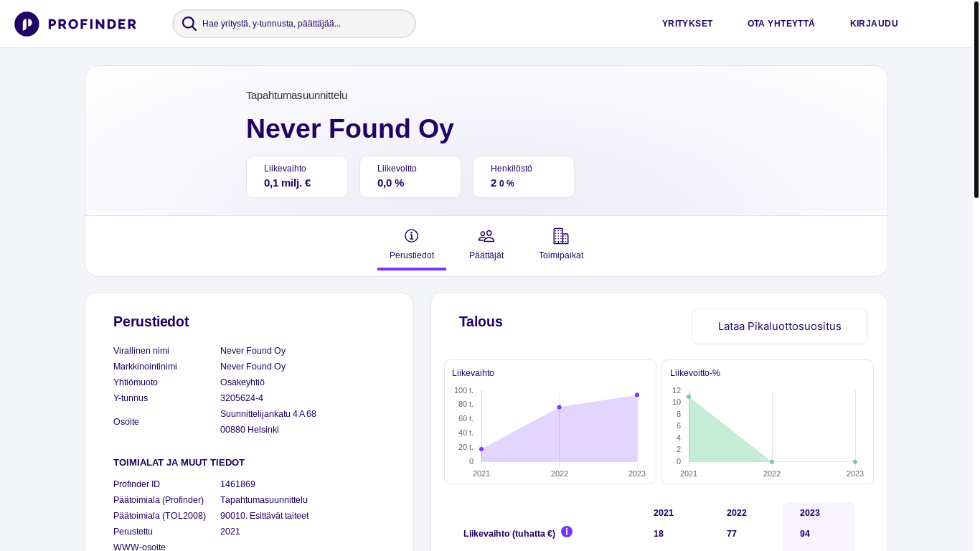Click 90010. Esittävät taiteet value

click(x=265, y=516)
